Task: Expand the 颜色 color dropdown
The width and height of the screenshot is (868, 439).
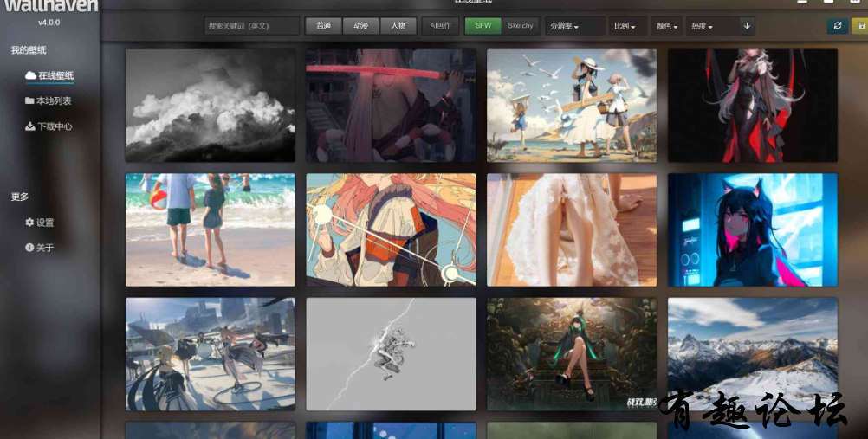Action: point(667,26)
